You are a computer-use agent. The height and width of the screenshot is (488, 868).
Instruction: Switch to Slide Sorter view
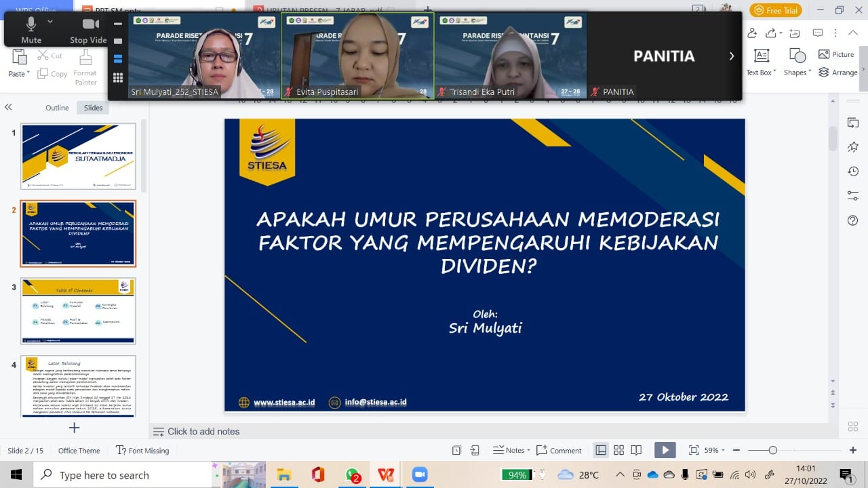tap(618, 450)
